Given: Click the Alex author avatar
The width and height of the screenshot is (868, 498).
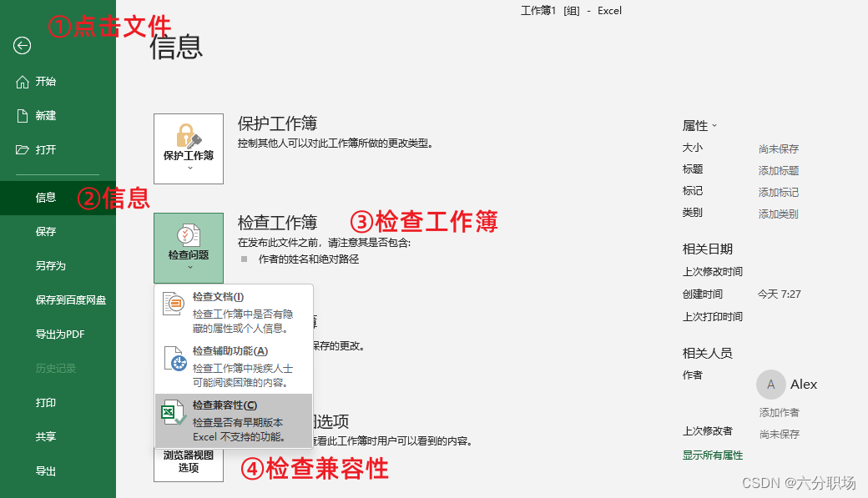Looking at the screenshot, I should pyautogui.click(x=771, y=385).
